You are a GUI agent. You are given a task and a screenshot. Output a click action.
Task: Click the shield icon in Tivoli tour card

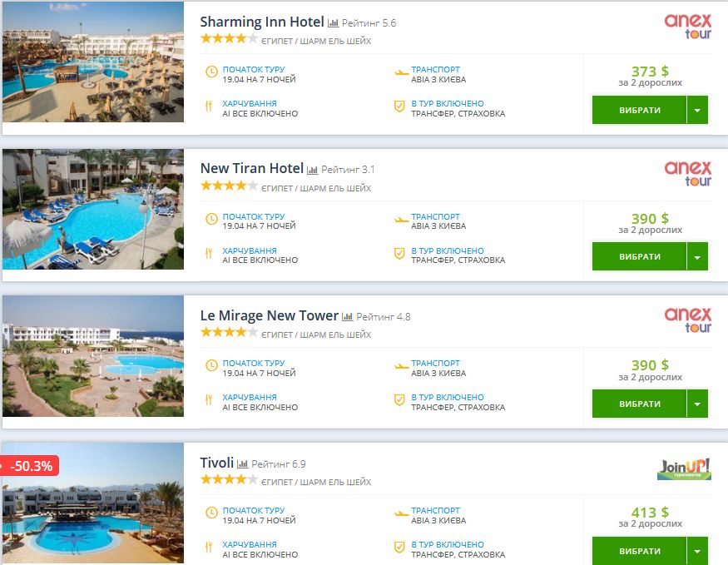[400, 548]
